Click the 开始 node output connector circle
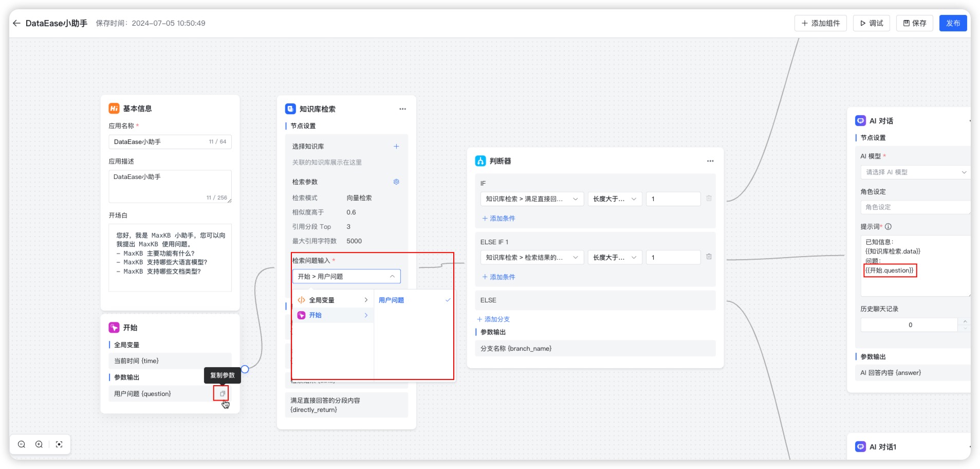The width and height of the screenshot is (980, 469). [x=245, y=369]
